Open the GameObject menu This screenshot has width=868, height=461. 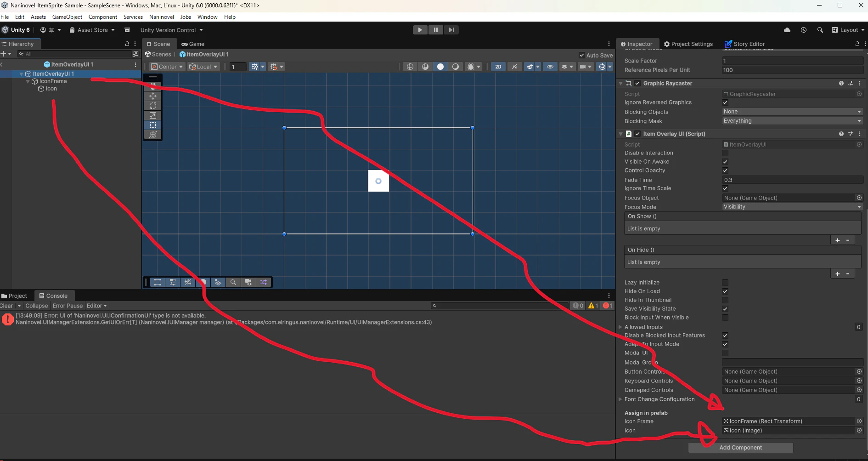(x=68, y=17)
